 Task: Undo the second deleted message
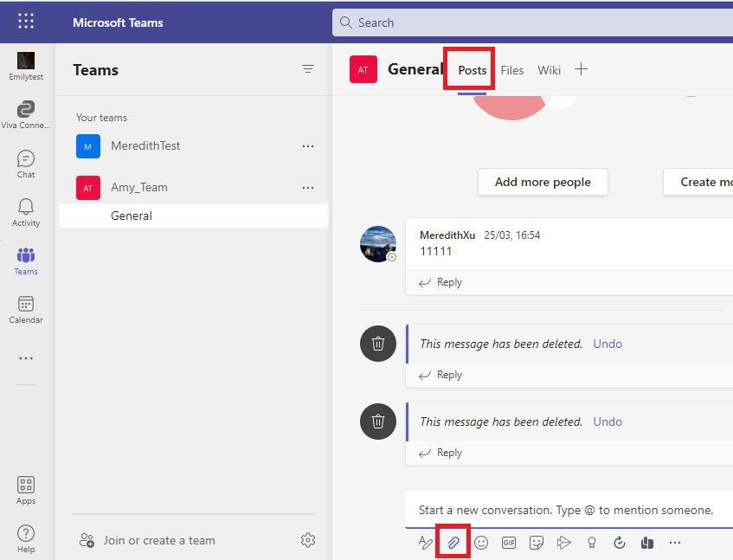pos(608,422)
